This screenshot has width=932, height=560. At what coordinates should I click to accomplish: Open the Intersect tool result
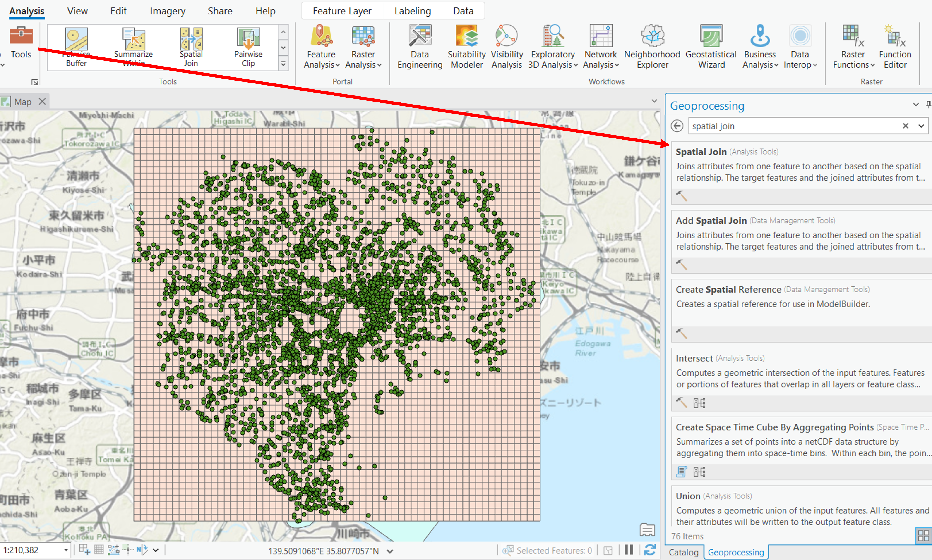click(x=801, y=380)
